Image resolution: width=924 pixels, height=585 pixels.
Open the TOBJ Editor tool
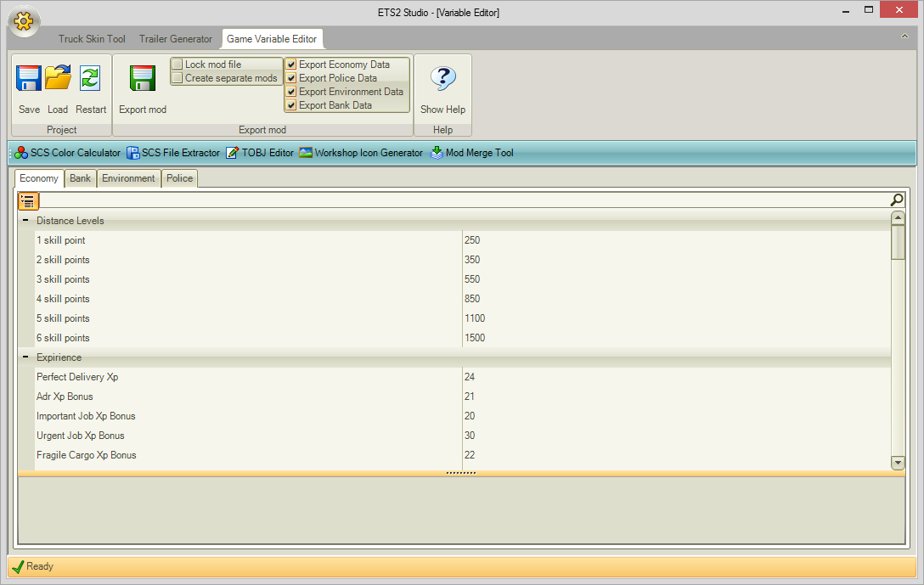pos(260,153)
